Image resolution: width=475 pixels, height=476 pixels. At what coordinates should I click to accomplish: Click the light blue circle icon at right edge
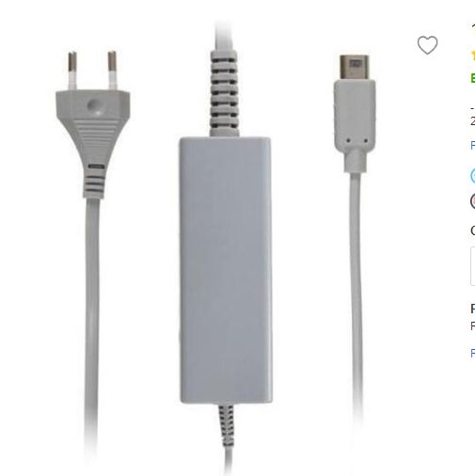[473, 176]
